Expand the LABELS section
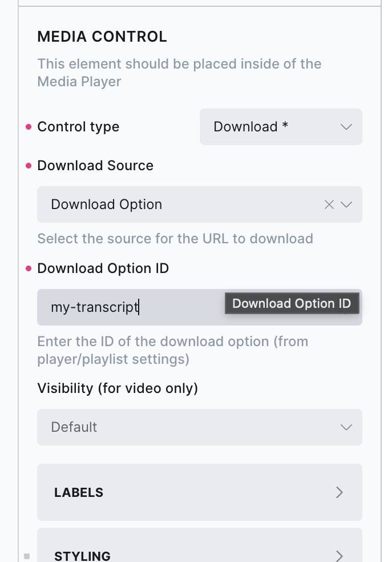 (x=199, y=492)
